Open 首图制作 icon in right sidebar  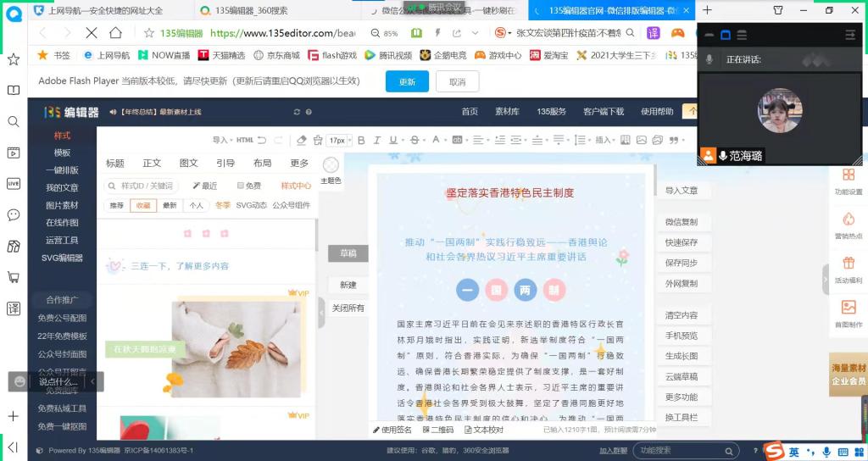(848, 313)
